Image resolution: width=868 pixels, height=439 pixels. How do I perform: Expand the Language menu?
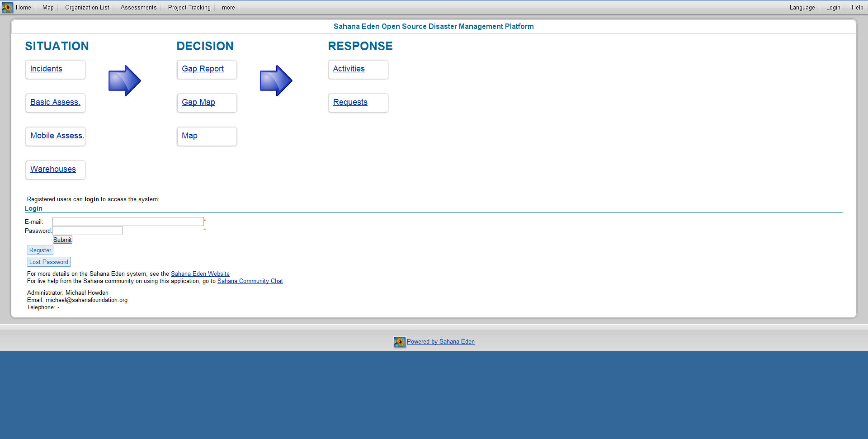click(x=802, y=8)
